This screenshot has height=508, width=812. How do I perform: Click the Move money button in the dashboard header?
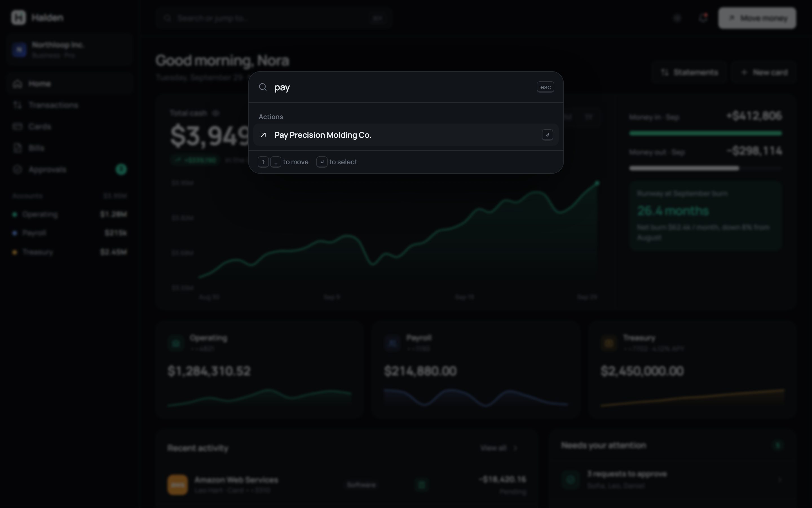(757, 18)
